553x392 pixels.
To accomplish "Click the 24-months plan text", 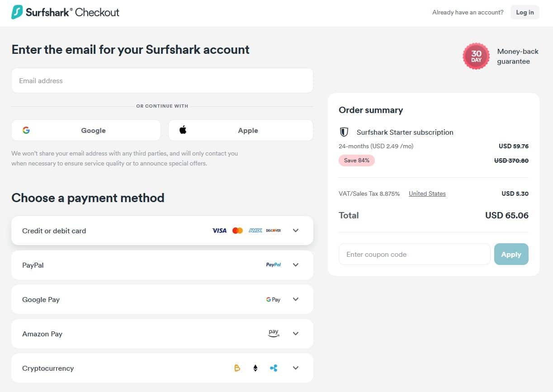I will point(376,146).
